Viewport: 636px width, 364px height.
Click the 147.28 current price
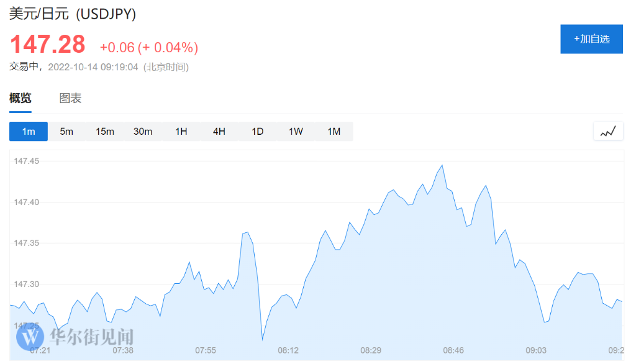pos(47,44)
